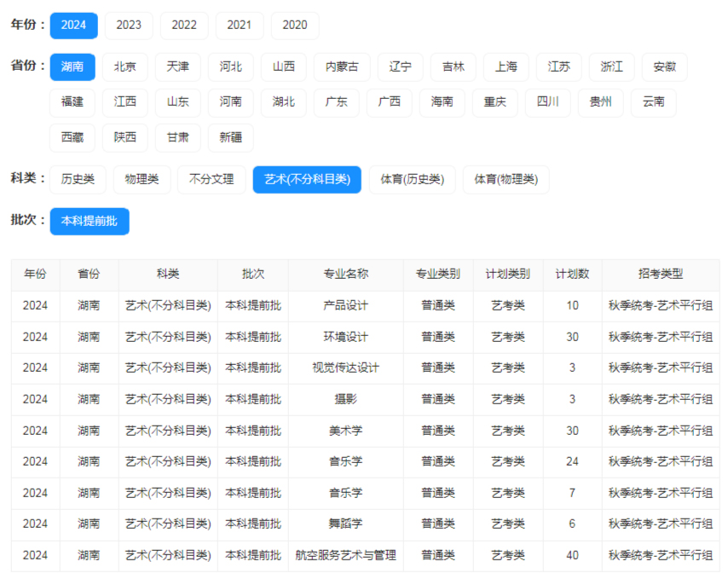The height and width of the screenshot is (579, 728).
Task: Select year 2021 filter
Action: [240, 26]
